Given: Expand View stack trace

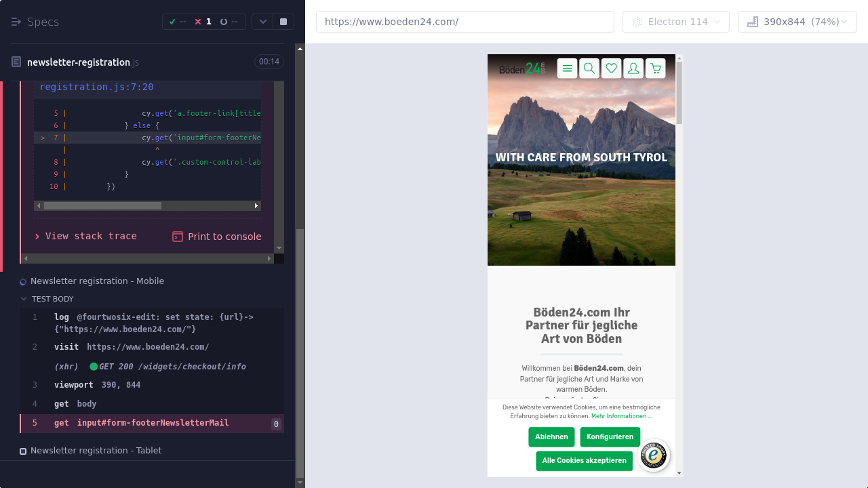Looking at the screenshot, I should point(86,237).
